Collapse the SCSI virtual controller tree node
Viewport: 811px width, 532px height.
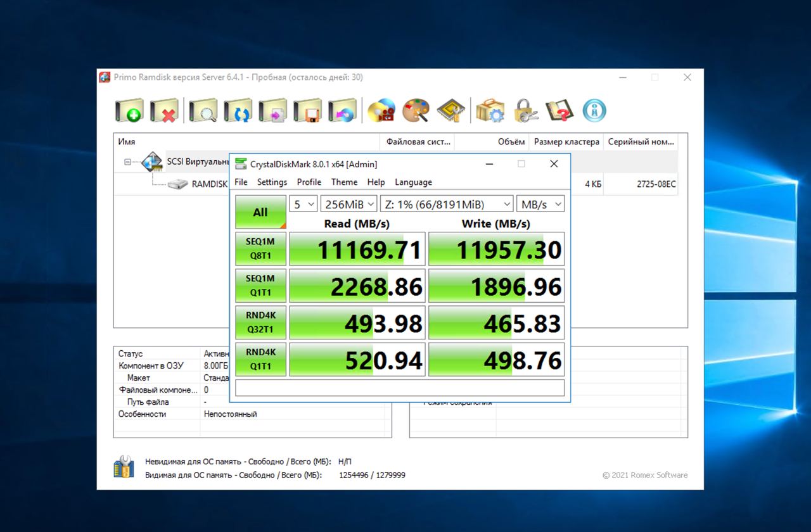(x=128, y=162)
